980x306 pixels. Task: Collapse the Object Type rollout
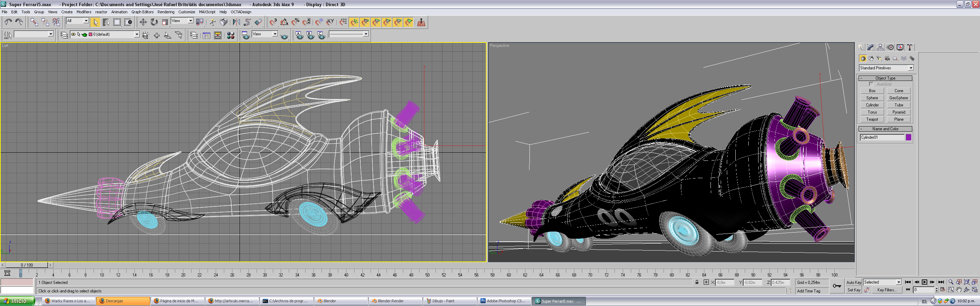[x=885, y=78]
